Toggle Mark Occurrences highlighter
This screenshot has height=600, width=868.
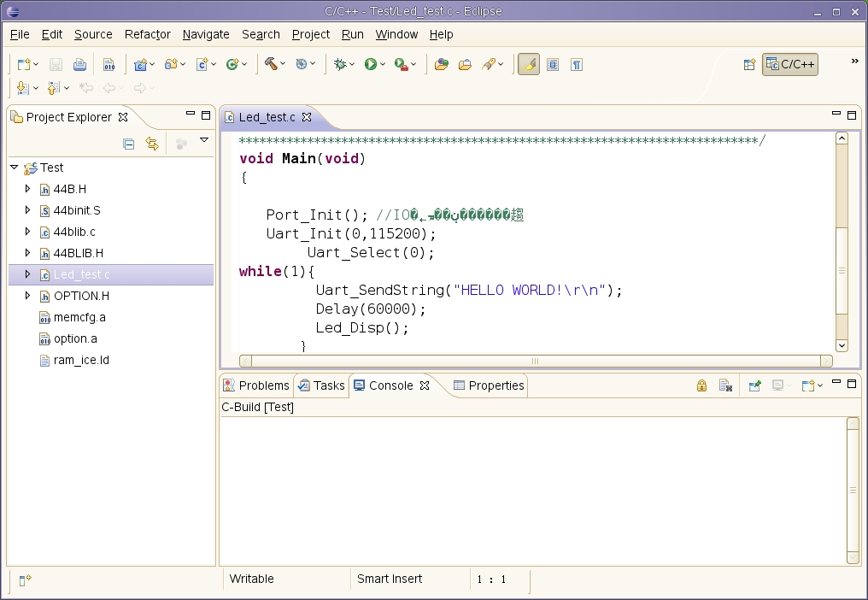529,65
